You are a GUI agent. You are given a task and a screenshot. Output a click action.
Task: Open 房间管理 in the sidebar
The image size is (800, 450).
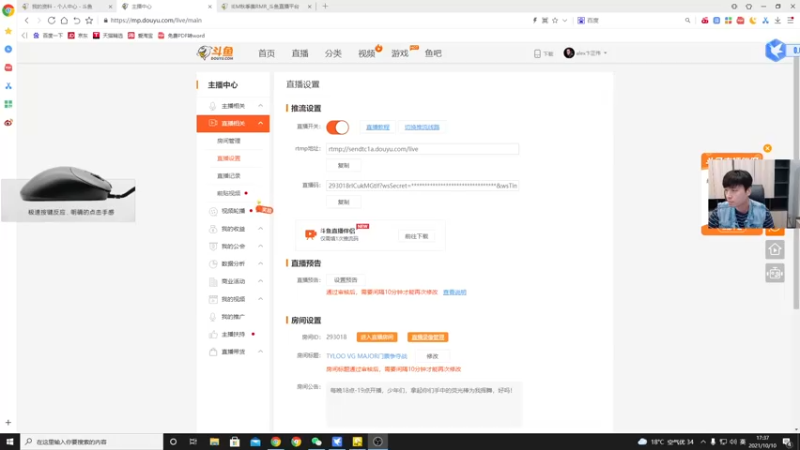click(x=229, y=141)
